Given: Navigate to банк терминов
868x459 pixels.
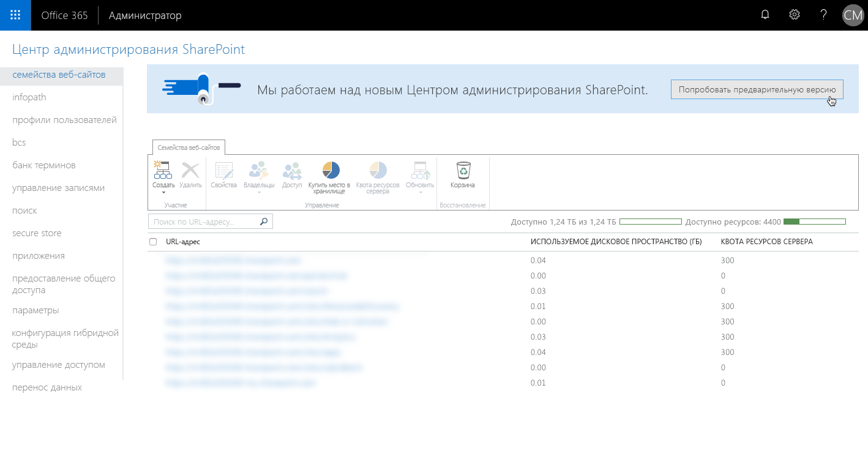Looking at the screenshot, I should (x=44, y=165).
